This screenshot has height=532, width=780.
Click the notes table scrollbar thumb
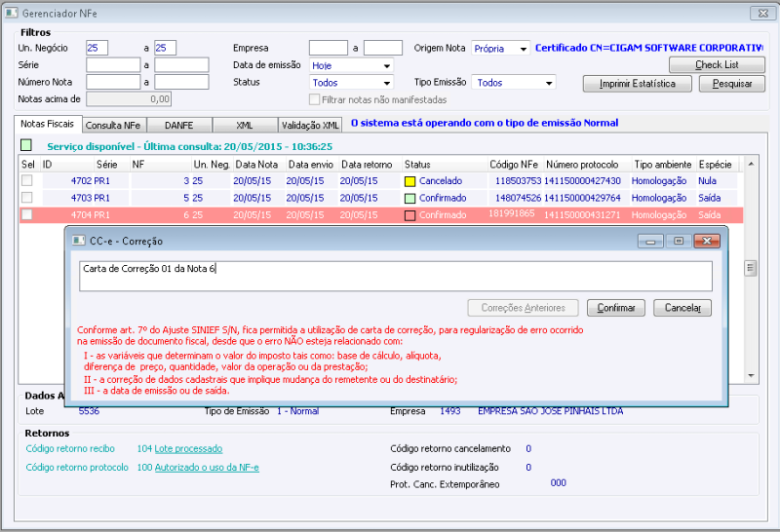click(751, 268)
